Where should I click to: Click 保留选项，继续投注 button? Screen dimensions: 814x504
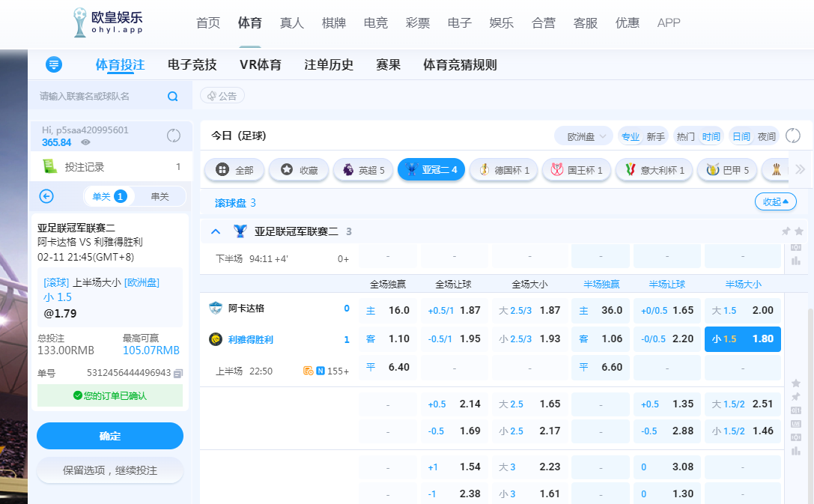(110, 470)
